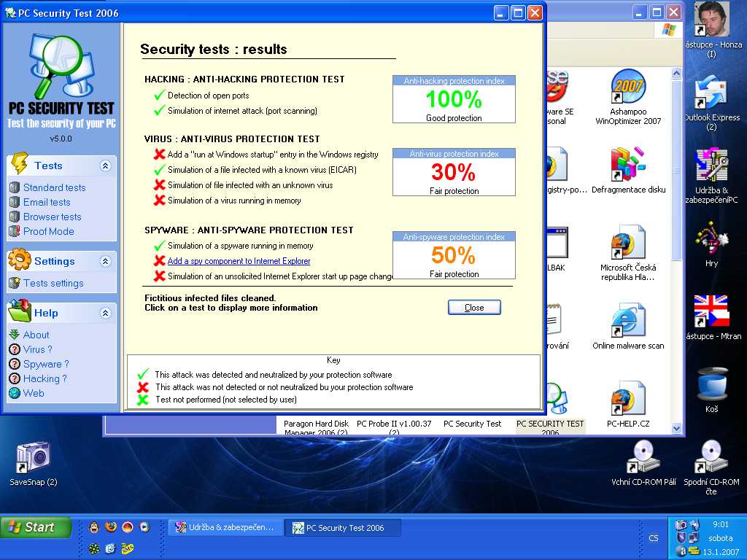
Task: Click the Standard tests sidebar icon
Action: [14, 187]
